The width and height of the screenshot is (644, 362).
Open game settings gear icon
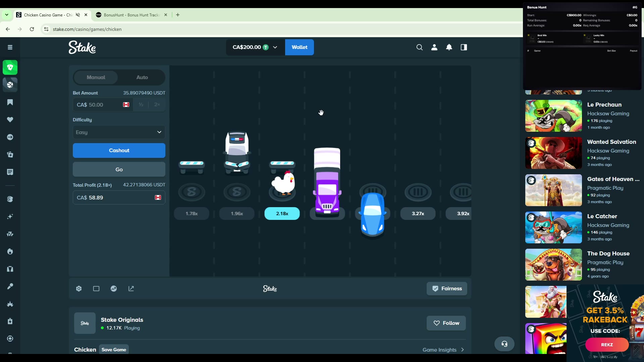(x=79, y=289)
